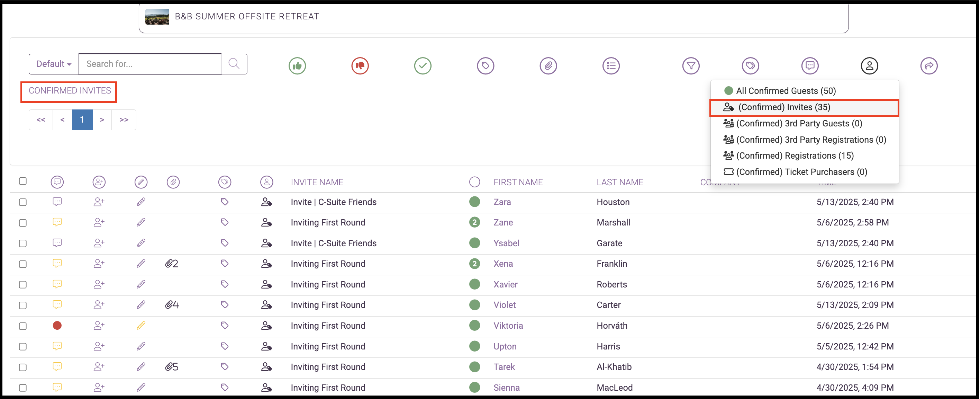980x399 pixels.
Task: Click the Search for... input field
Action: click(x=150, y=64)
